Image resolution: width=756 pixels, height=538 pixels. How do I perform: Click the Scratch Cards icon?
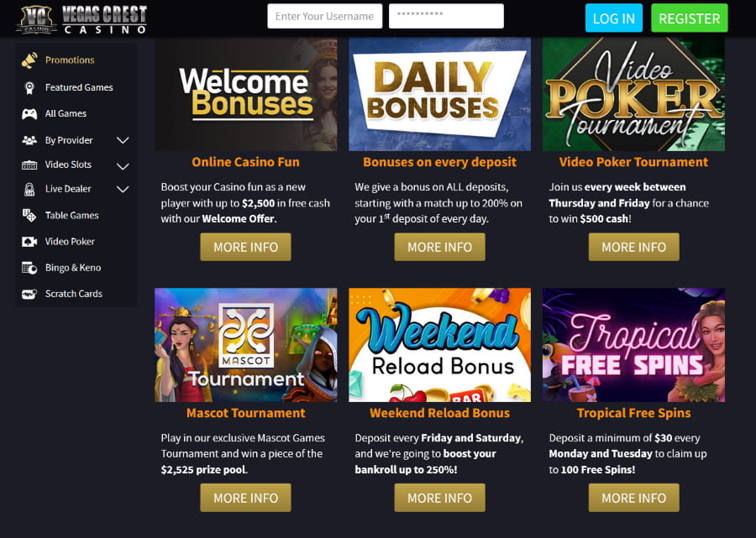point(29,293)
